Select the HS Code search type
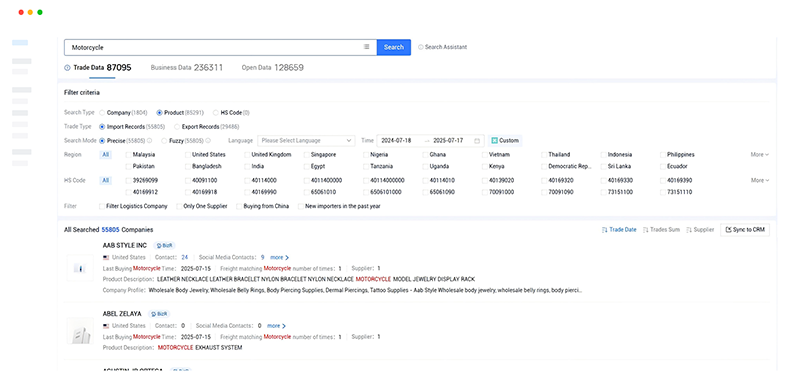 pos(215,113)
